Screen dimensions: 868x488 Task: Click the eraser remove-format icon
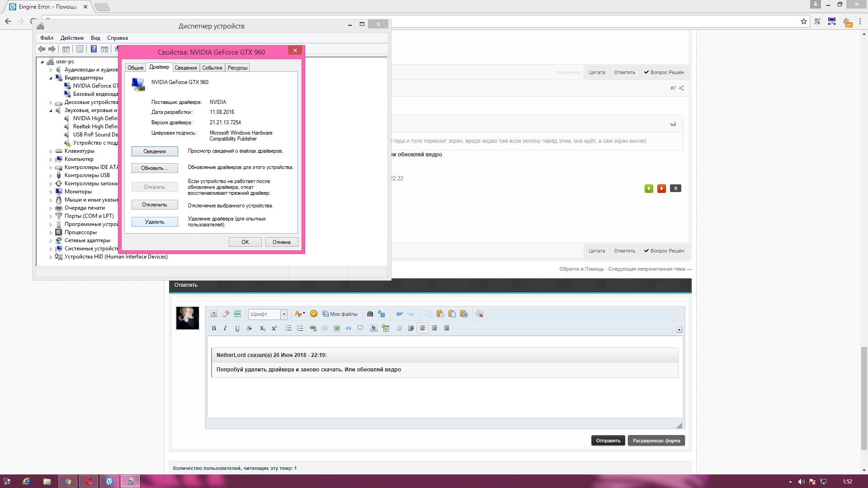point(226,314)
